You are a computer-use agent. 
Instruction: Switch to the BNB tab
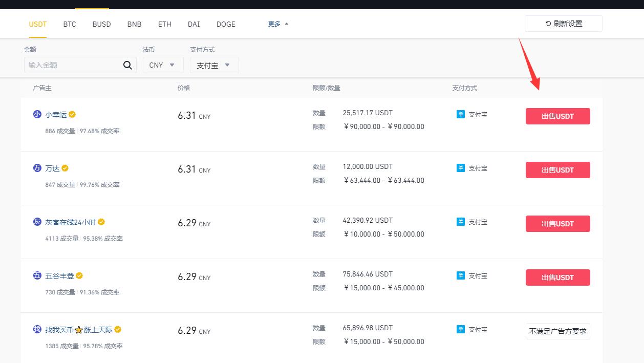click(134, 24)
